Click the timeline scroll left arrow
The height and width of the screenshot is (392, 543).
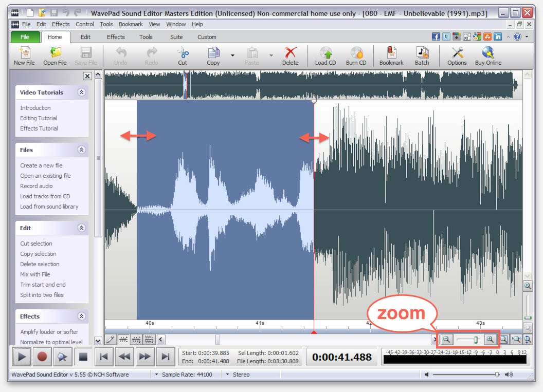pos(160,340)
